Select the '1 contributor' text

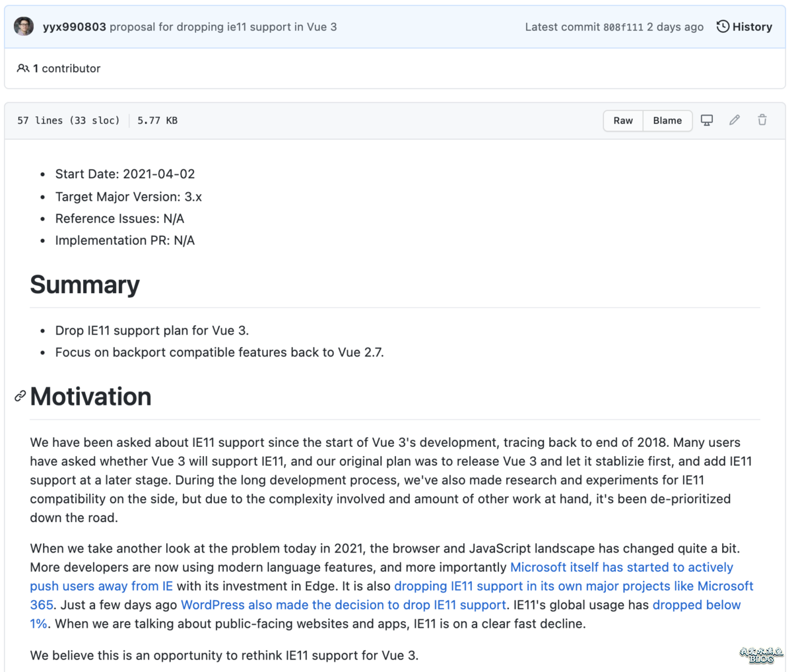(x=67, y=69)
